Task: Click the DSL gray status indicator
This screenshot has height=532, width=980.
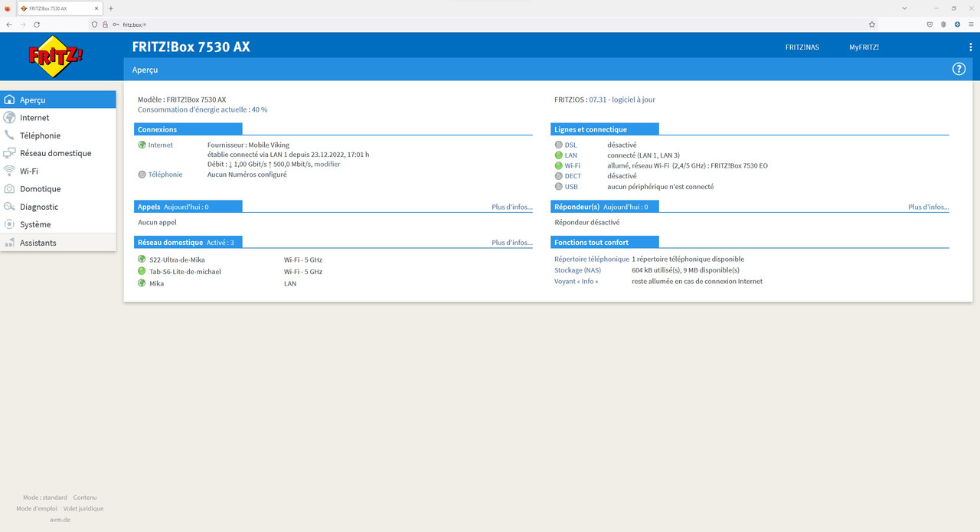Action: (x=559, y=145)
